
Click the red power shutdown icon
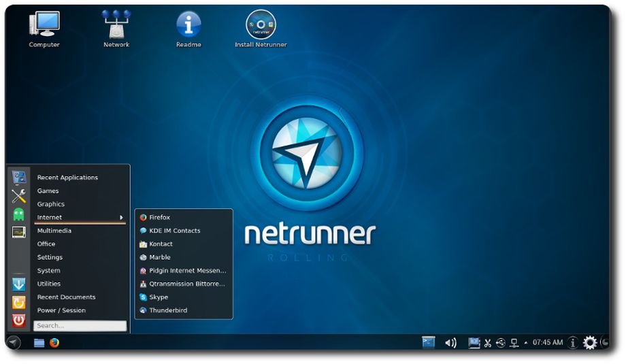19,320
